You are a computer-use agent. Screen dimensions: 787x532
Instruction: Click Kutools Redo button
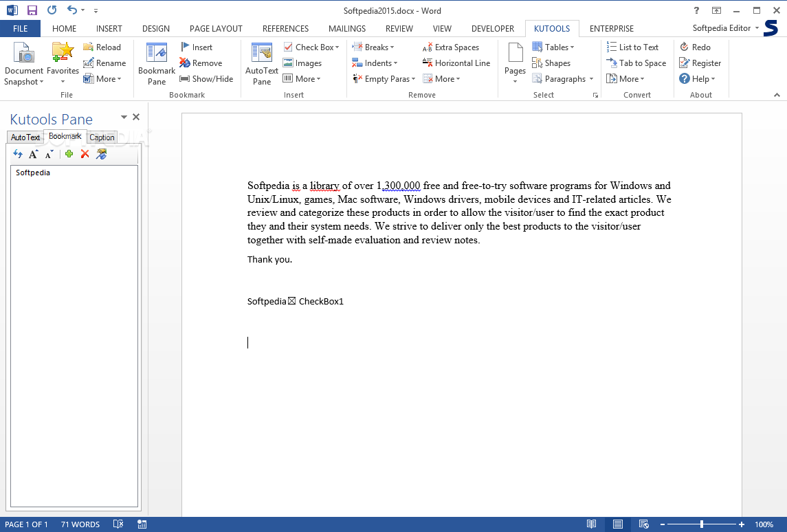695,47
